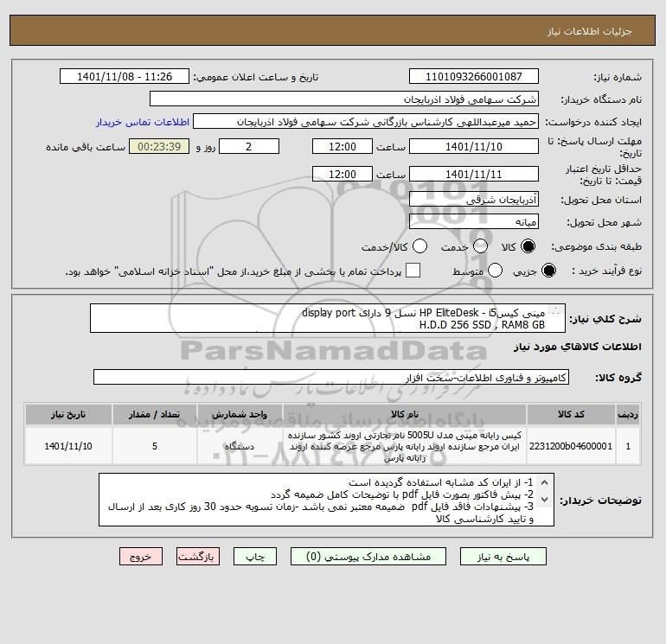Screen dimensions: 666x644
Task: Toggle the treasury bonds payment checkbox
Action: pyautogui.click(x=413, y=271)
